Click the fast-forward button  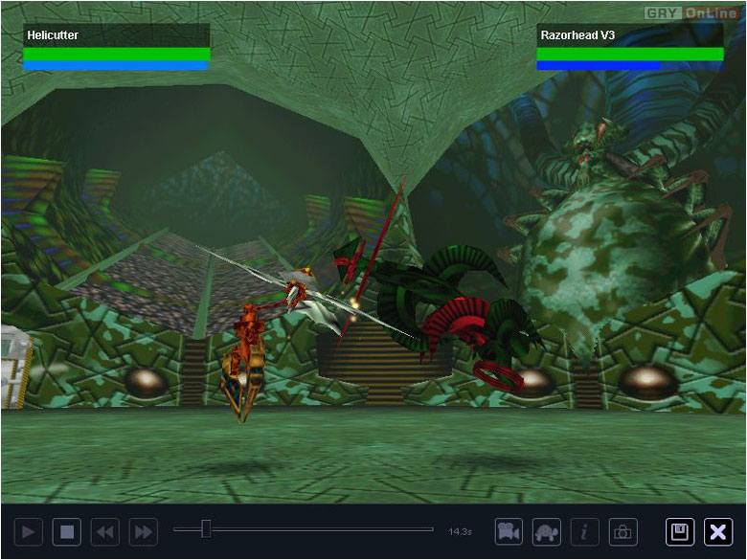(x=143, y=532)
